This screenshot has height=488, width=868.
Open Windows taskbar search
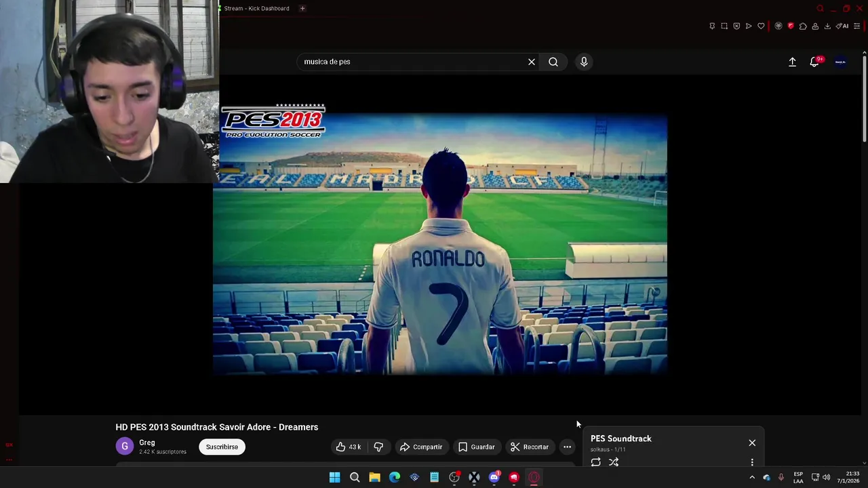click(x=355, y=477)
